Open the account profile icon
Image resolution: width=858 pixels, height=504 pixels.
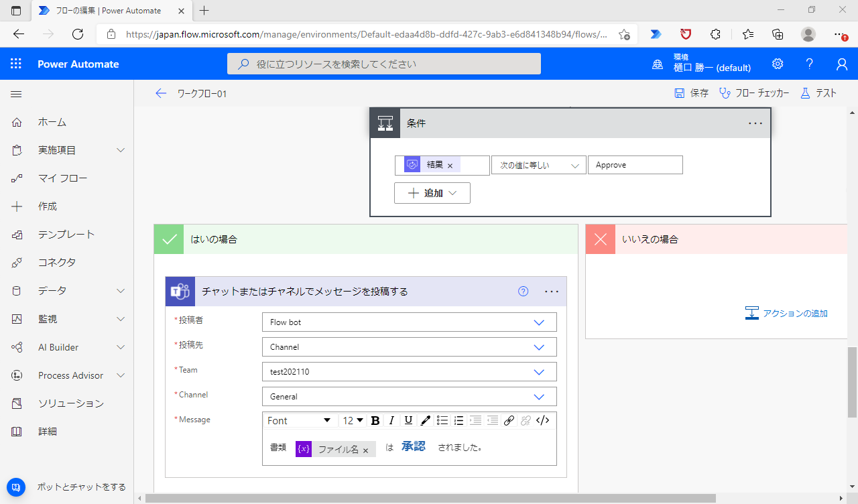point(842,64)
